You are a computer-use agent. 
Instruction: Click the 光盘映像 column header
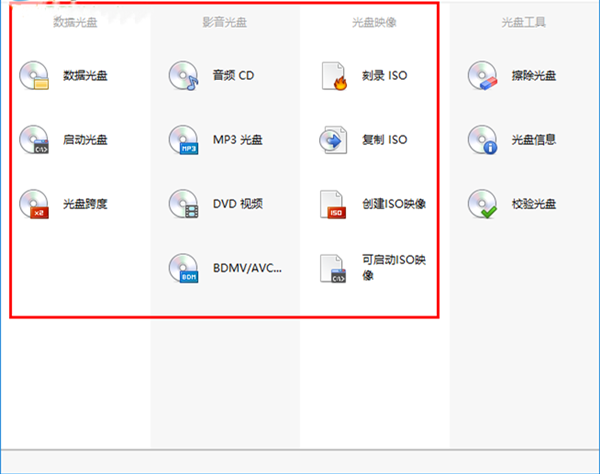point(375,20)
